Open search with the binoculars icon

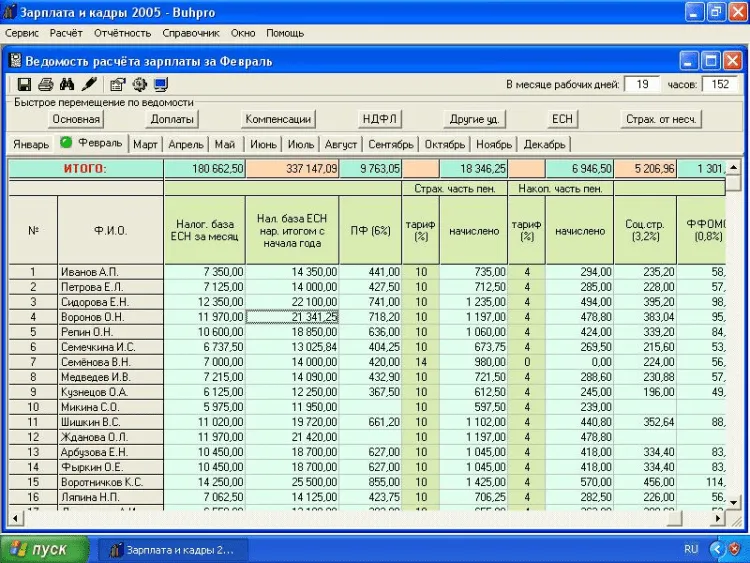[68, 85]
